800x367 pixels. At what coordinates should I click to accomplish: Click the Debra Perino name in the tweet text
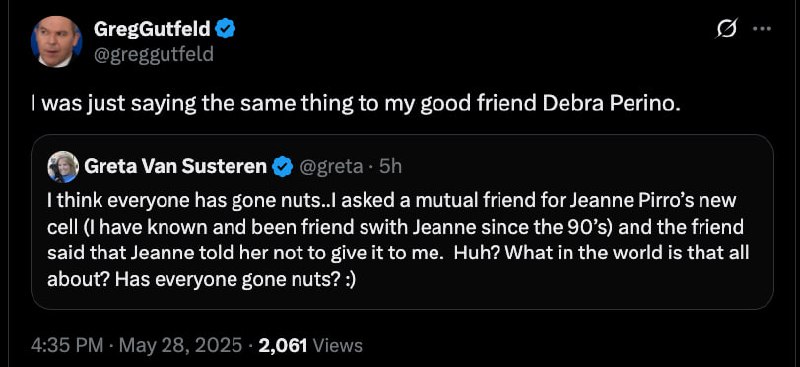click(612, 104)
